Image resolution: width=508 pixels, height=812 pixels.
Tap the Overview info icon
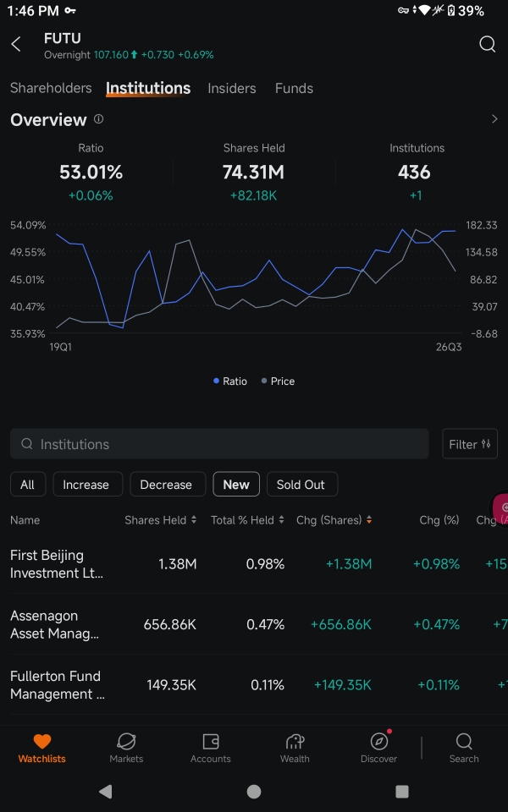[x=98, y=119]
